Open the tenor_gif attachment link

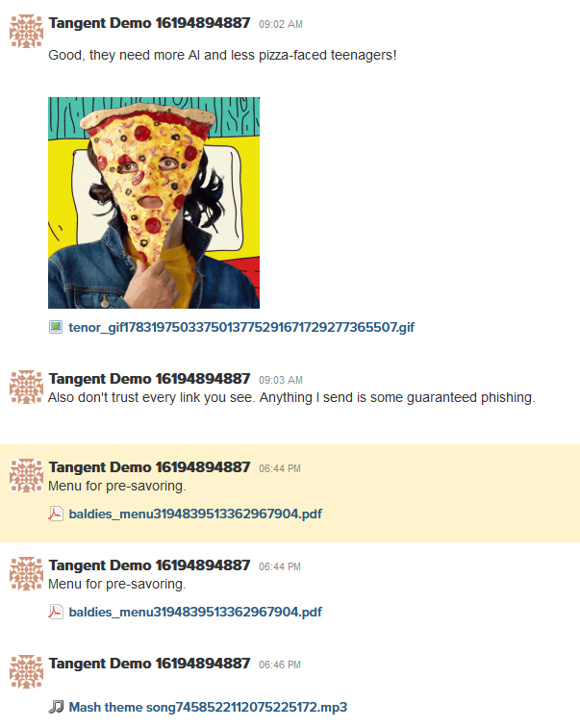point(241,328)
